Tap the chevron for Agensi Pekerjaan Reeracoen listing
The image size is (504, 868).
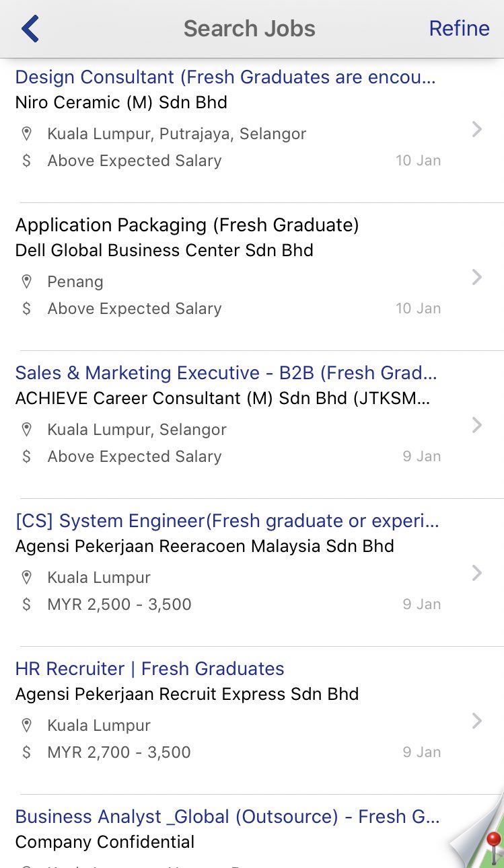tap(477, 573)
